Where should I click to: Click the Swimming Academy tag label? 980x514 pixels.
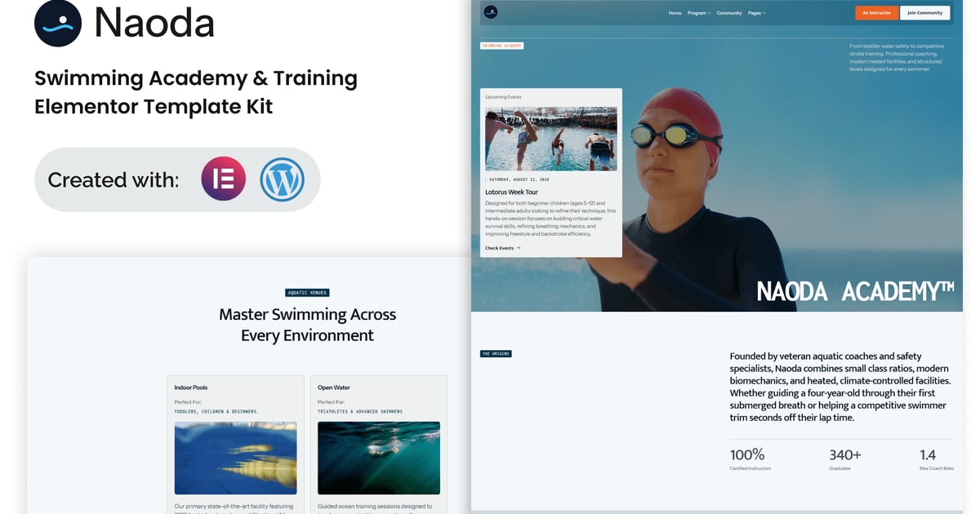[x=502, y=46]
